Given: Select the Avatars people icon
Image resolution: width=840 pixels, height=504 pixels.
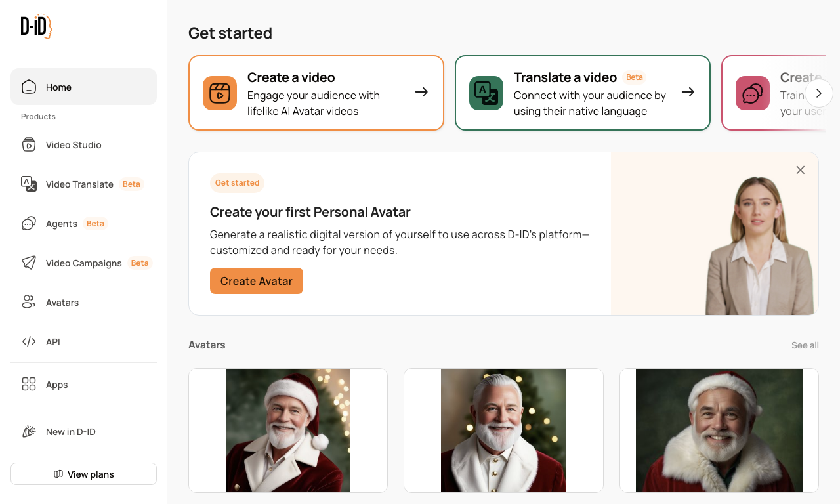Looking at the screenshot, I should coord(29,303).
